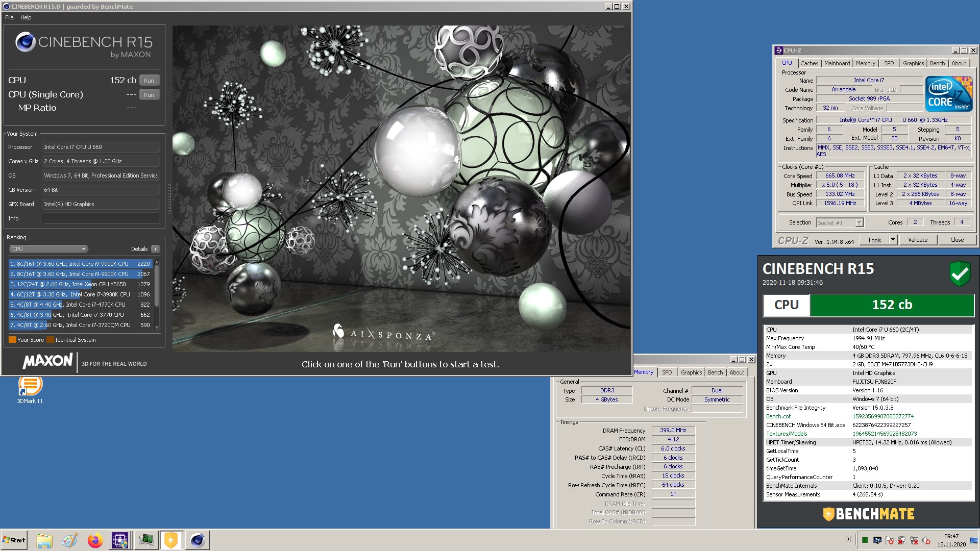Open Bench tab in top CPU-Z window
The width and height of the screenshot is (980, 551).
pyautogui.click(x=937, y=63)
